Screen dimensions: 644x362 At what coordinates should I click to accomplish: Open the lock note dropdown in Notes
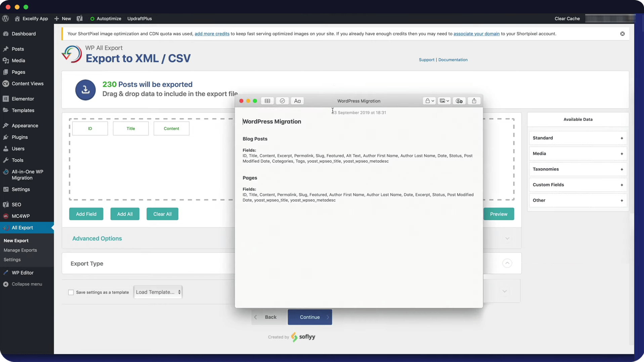429,101
